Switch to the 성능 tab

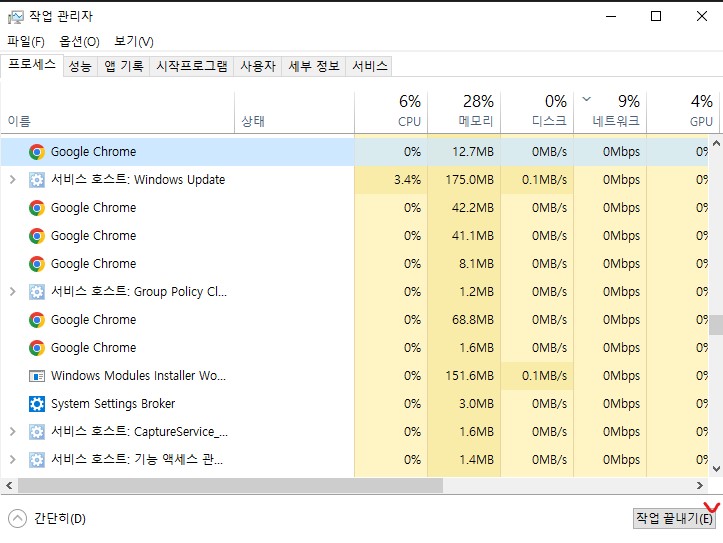(x=80, y=66)
